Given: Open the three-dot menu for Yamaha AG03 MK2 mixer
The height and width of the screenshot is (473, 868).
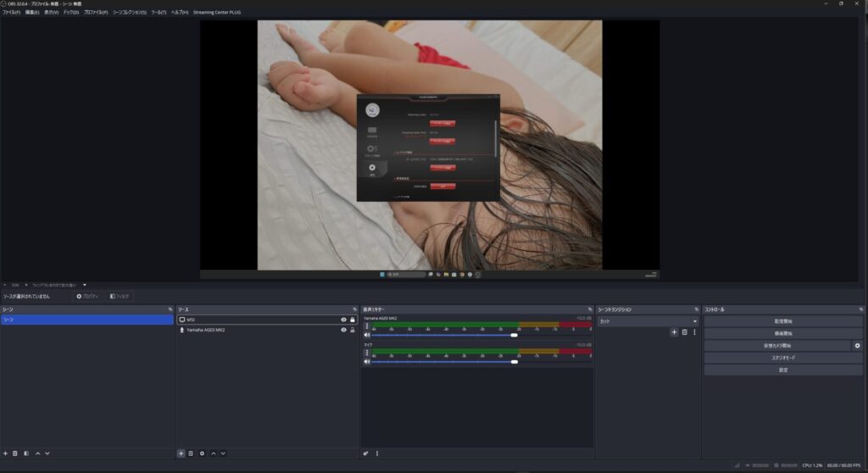Looking at the screenshot, I should (367, 326).
